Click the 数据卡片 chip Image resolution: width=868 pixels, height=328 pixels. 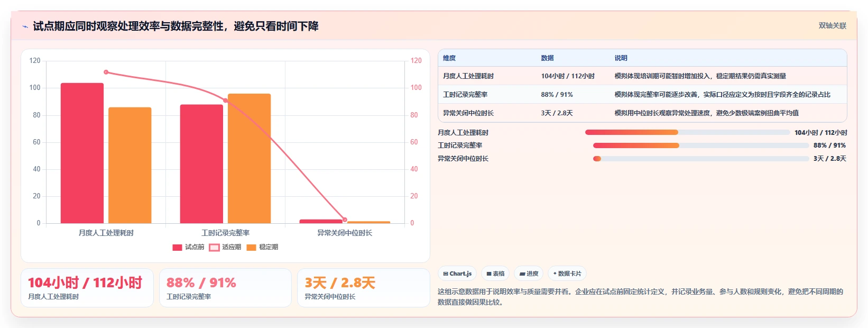[567, 274]
